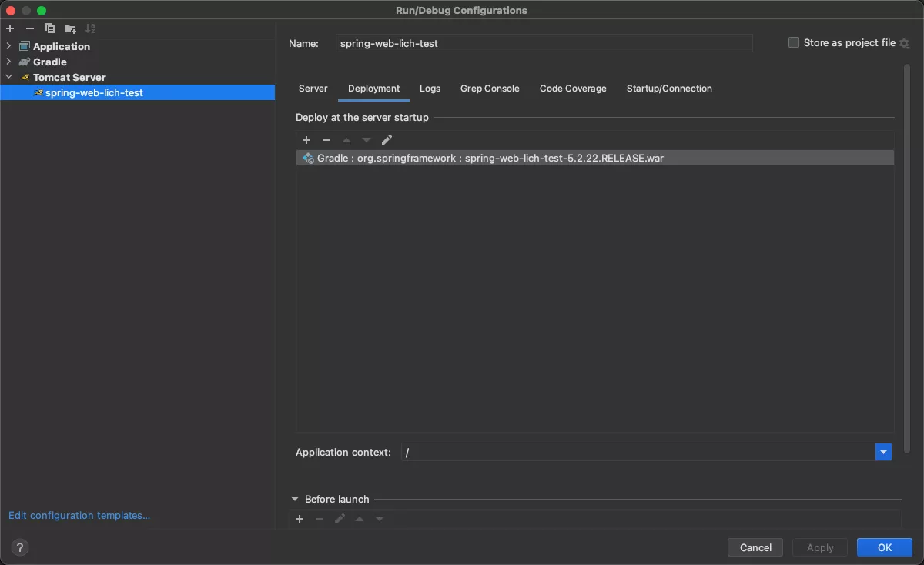
Task: Expand the Application tree node
Action: click(9, 46)
